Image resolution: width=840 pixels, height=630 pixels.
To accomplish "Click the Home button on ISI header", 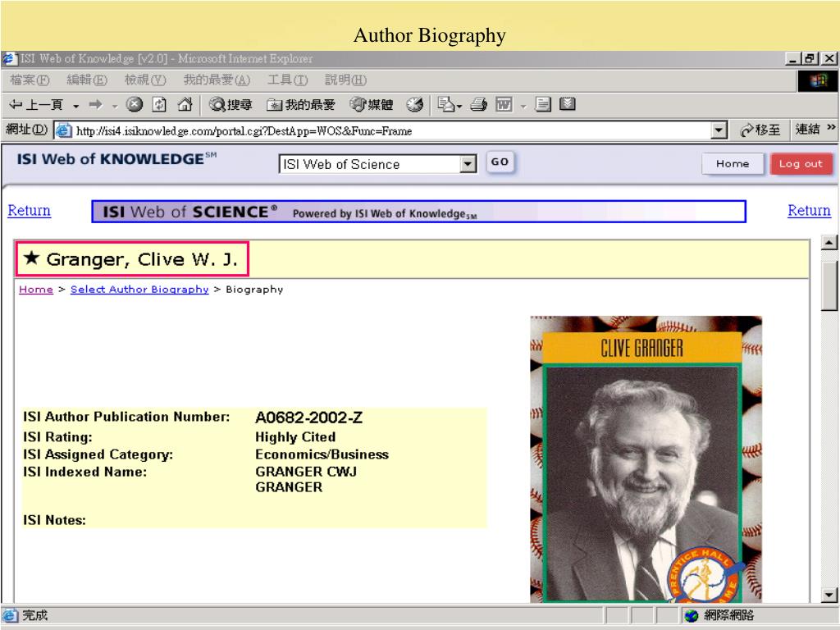I will [x=733, y=163].
